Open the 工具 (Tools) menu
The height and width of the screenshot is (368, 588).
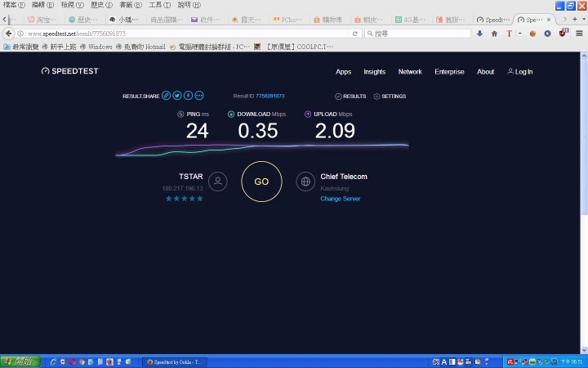tap(160, 5)
